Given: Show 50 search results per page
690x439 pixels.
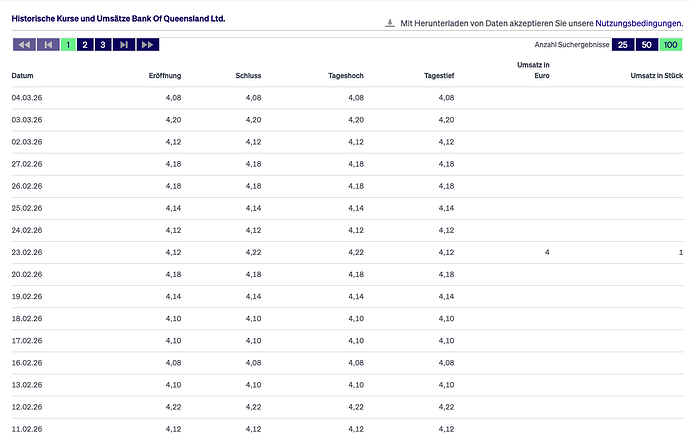Looking at the screenshot, I should coord(646,44).
